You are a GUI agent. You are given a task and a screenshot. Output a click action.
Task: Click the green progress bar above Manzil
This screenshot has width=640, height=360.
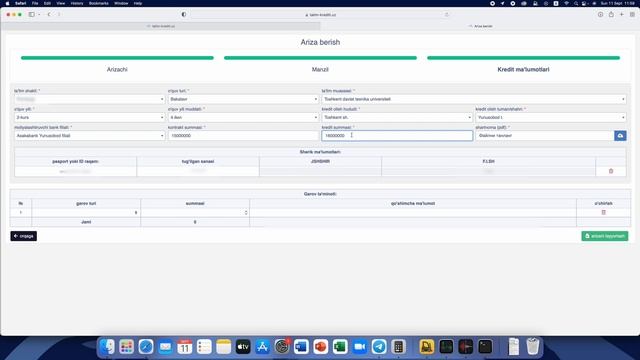point(320,58)
